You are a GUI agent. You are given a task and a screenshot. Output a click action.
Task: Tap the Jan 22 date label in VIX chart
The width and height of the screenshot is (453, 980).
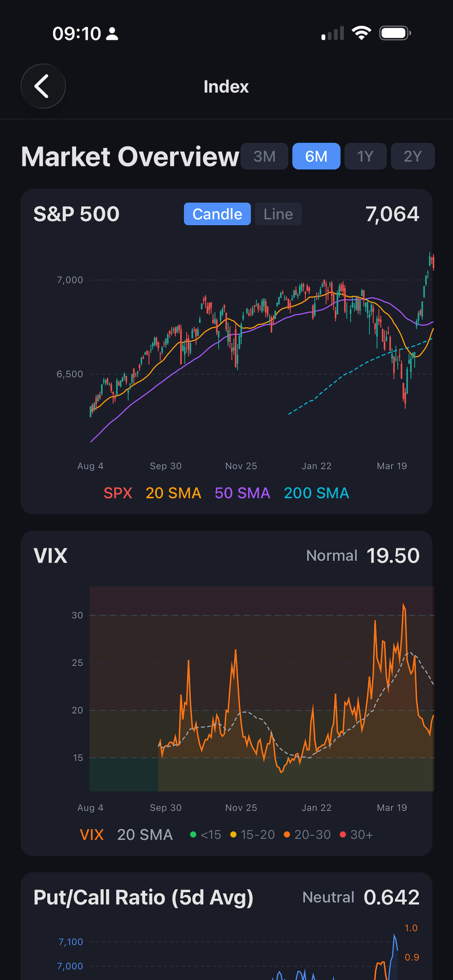click(317, 808)
